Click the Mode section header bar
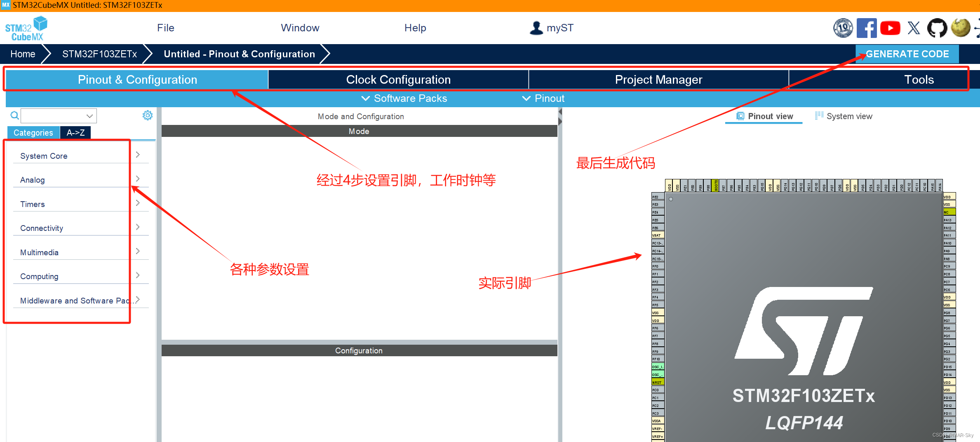This screenshot has width=980, height=442. [359, 131]
